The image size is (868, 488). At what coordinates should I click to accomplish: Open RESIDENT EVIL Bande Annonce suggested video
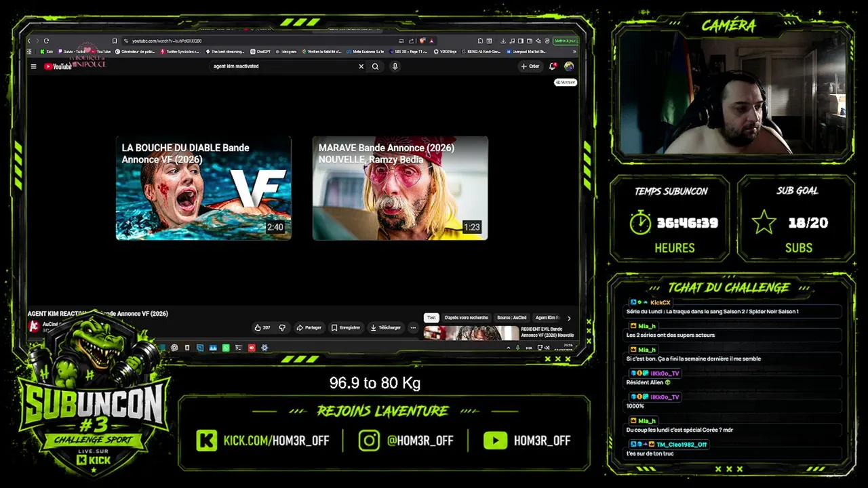pos(500,333)
